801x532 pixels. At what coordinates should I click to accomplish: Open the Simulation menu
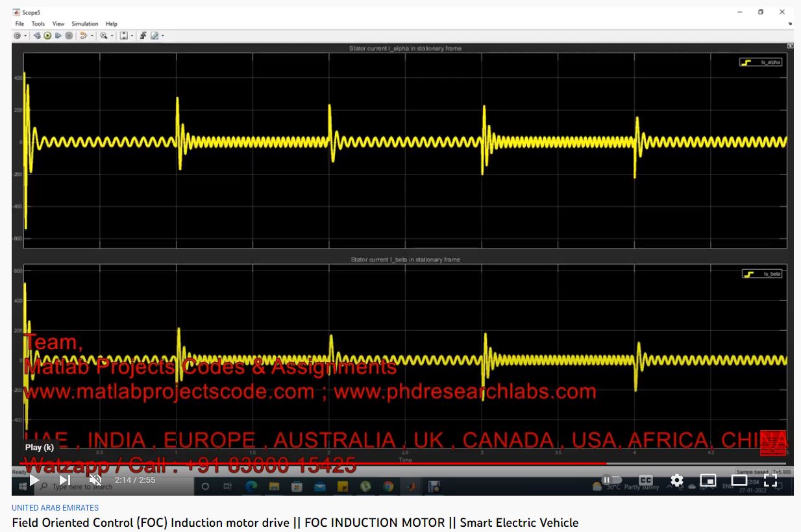click(x=84, y=24)
